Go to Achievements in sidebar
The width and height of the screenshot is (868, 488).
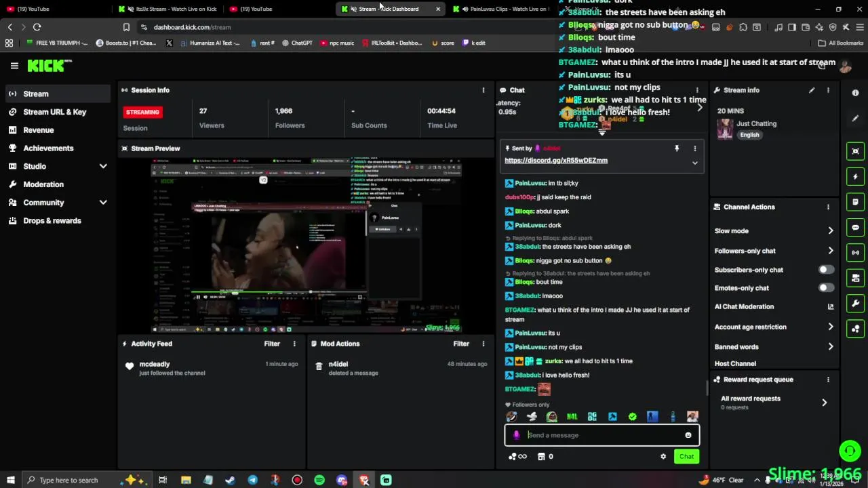click(x=57, y=148)
